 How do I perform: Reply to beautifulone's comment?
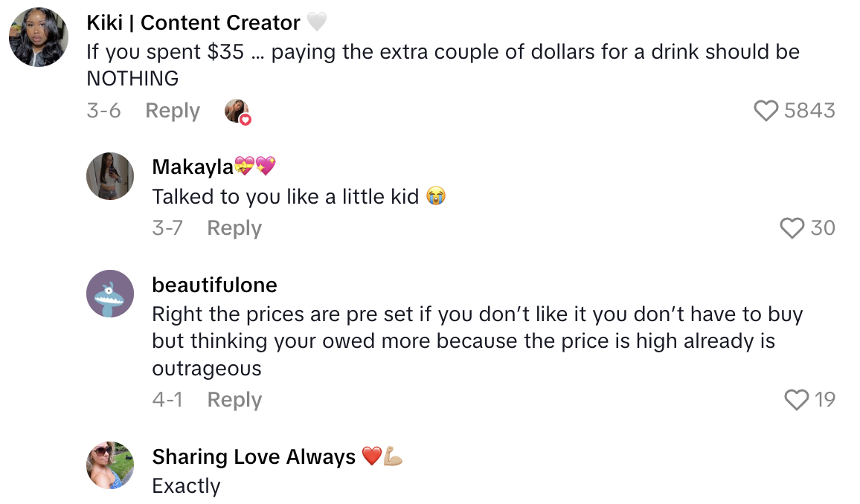pos(234,400)
